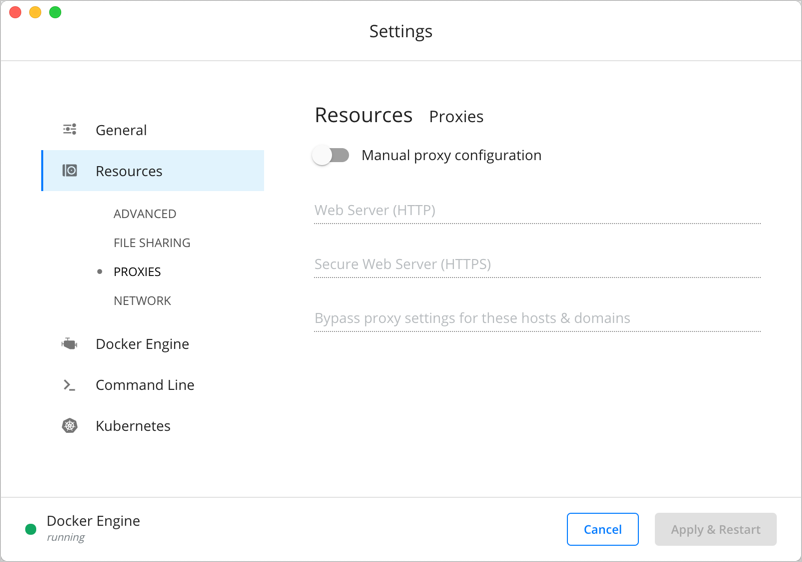Viewport: 802px width, 562px height.
Task: Click the green Docker running status dot
Action: tap(31, 529)
